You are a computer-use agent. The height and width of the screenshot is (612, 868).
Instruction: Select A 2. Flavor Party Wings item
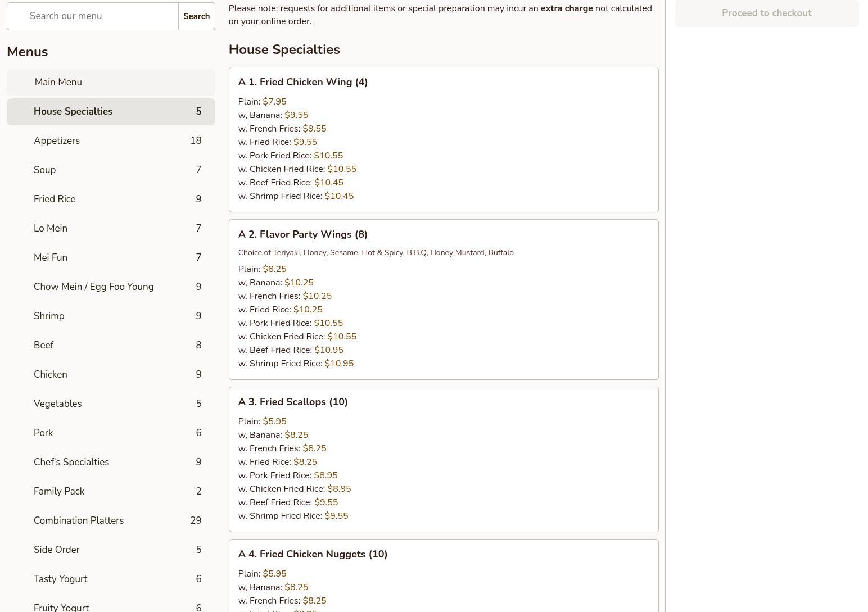(302, 235)
